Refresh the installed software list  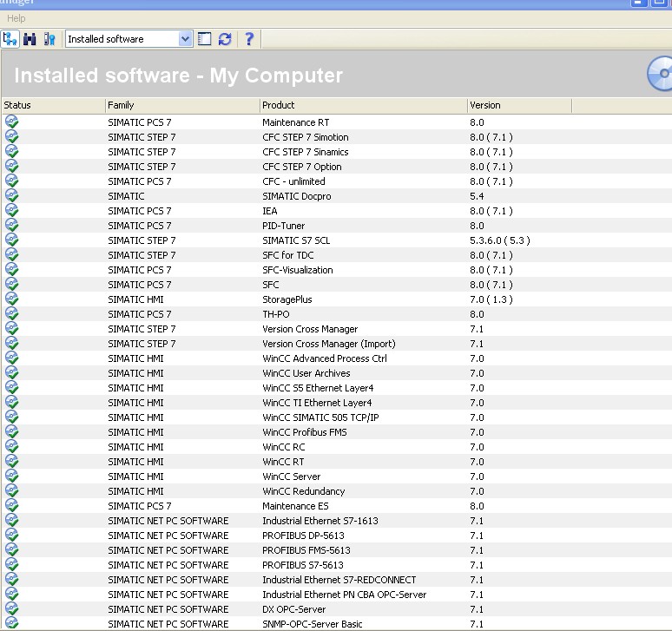pos(225,39)
